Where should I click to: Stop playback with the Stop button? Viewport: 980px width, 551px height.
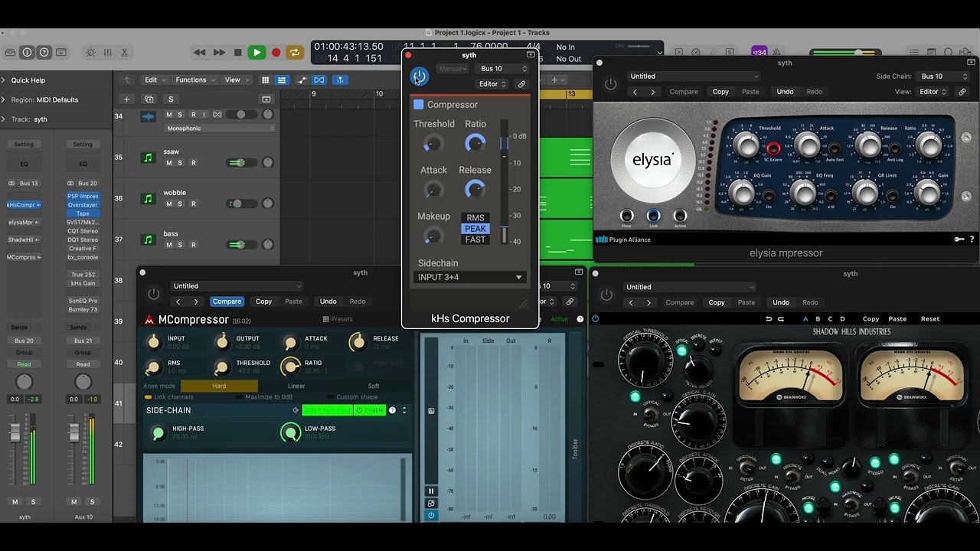pyautogui.click(x=238, y=53)
